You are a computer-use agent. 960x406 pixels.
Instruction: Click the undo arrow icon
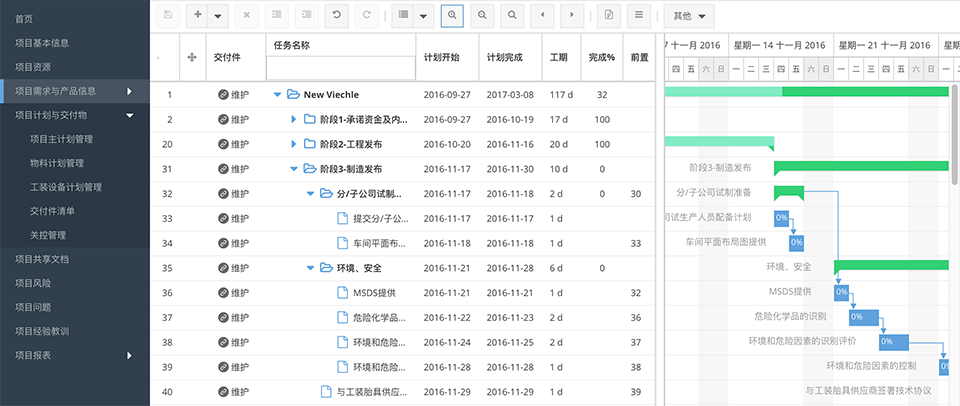pyautogui.click(x=337, y=15)
